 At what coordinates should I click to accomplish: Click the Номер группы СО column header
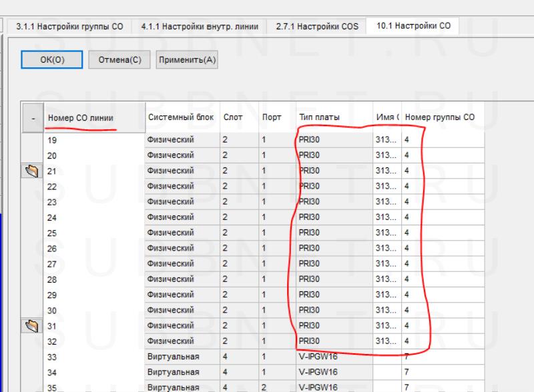[x=439, y=117]
